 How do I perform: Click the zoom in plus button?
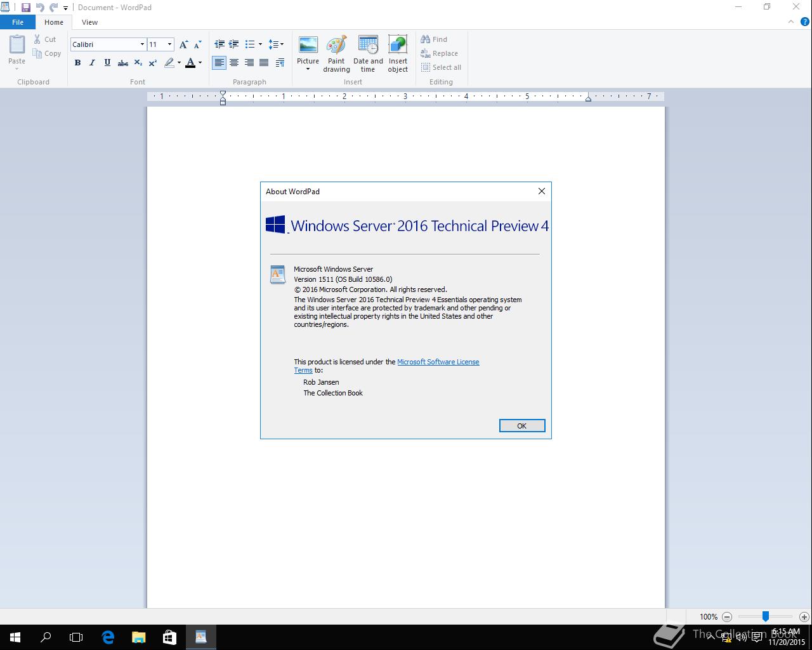coord(804,616)
